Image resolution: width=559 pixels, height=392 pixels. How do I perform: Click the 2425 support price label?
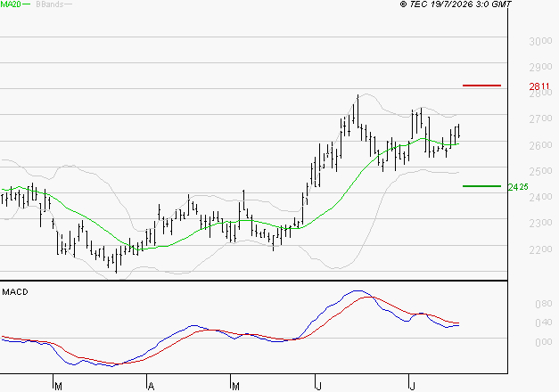pyautogui.click(x=518, y=187)
